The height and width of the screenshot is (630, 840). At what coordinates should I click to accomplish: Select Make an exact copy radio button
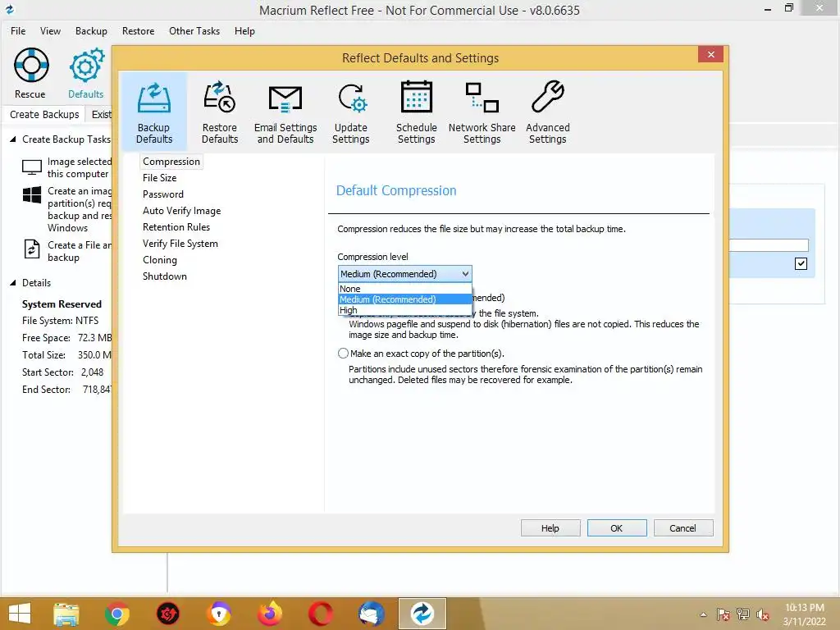click(344, 354)
